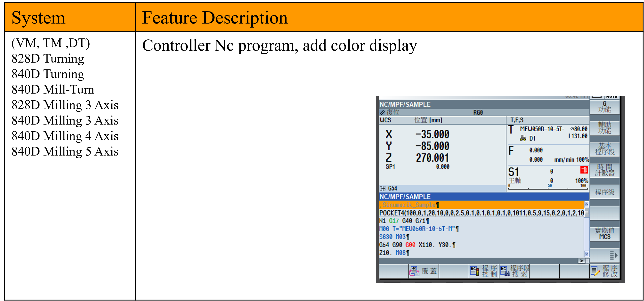Click the 840D Milling 3 Axis entry
This screenshot has height=301, width=644.
click(65, 120)
